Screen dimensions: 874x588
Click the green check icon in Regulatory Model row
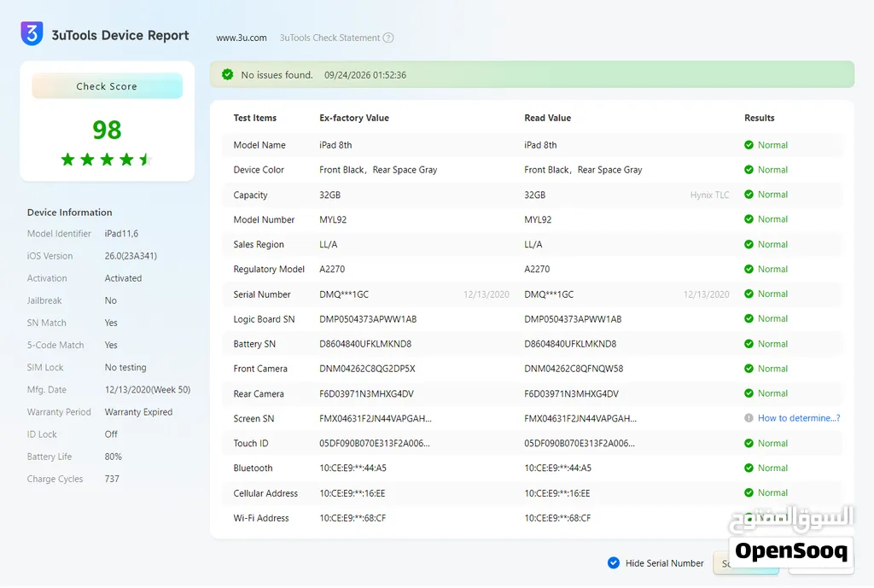click(749, 269)
